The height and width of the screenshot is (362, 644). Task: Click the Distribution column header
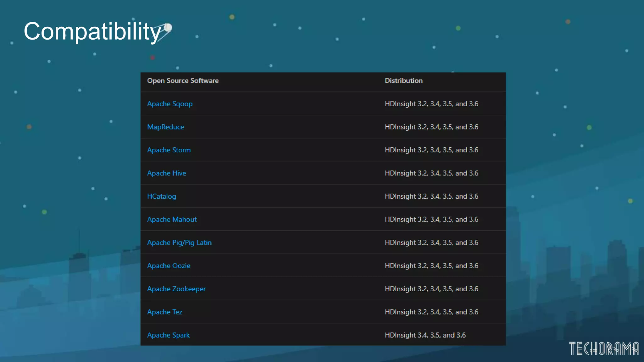click(403, 81)
